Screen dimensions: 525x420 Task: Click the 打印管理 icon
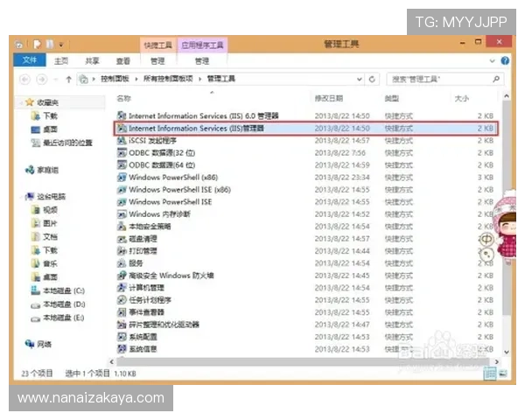(x=122, y=251)
